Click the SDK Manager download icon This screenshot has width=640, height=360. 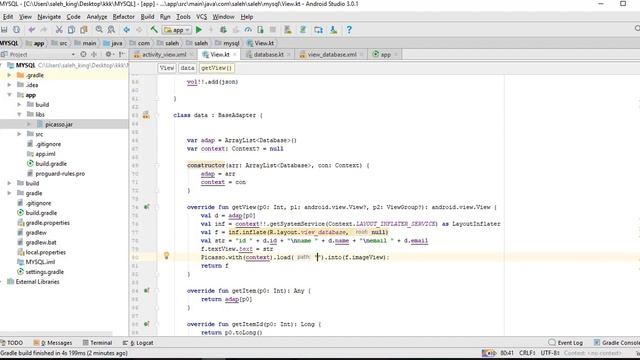click(333, 30)
